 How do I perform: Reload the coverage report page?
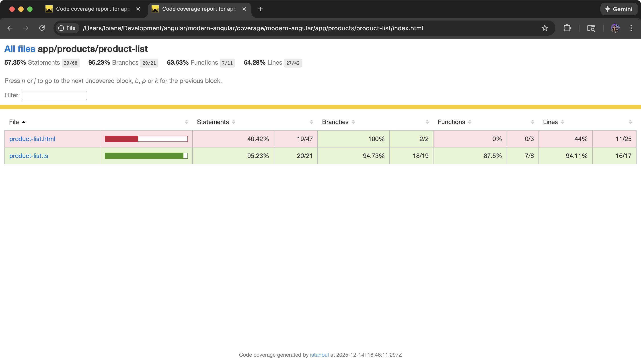click(x=42, y=28)
